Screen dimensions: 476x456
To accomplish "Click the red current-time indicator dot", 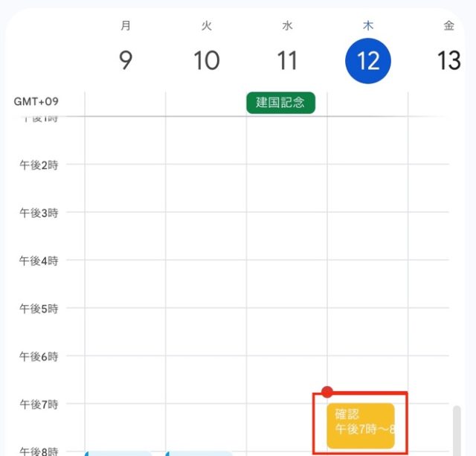I will (327, 392).
